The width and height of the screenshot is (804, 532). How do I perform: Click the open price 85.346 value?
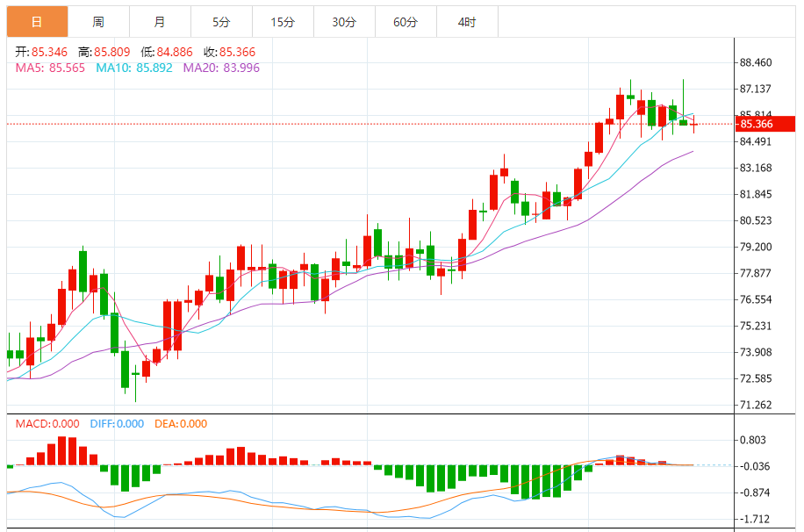point(49,52)
